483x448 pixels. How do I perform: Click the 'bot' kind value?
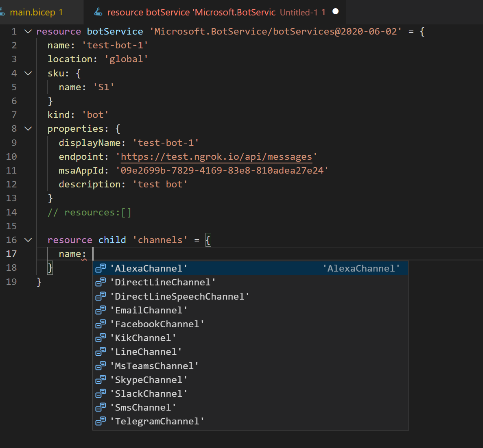(x=95, y=115)
